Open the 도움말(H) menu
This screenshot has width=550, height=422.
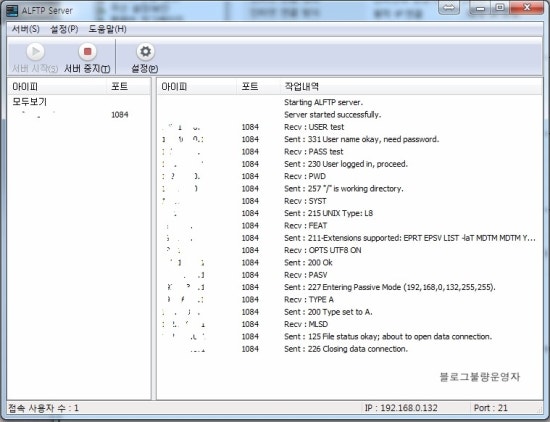coord(107,29)
